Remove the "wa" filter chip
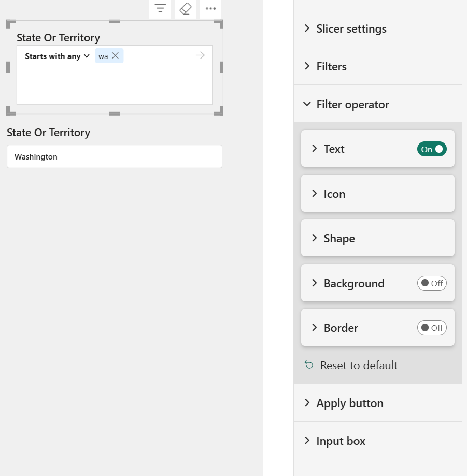The width and height of the screenshot is (467, 476). (115, 55)
